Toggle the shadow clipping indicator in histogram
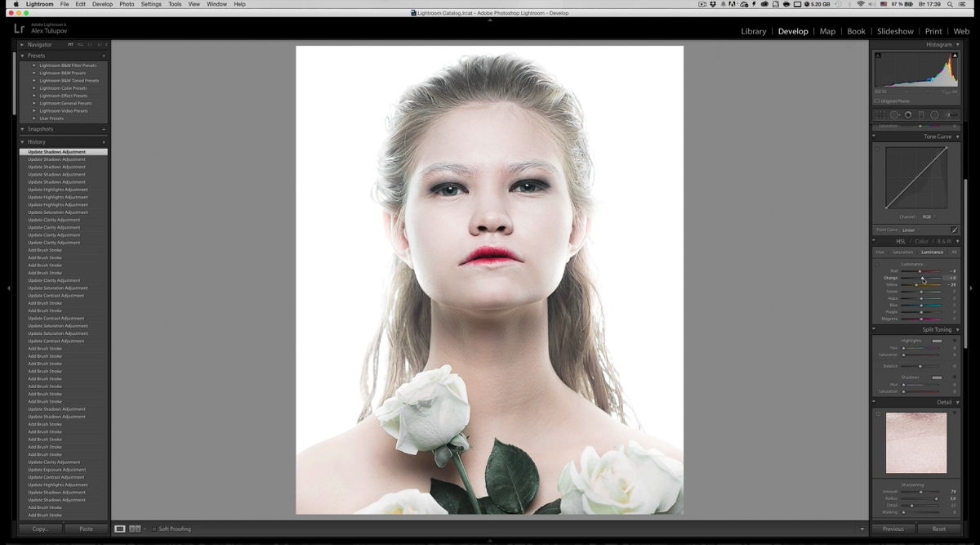The width and height of the screenshot is (980, 545). click(878, 55)
